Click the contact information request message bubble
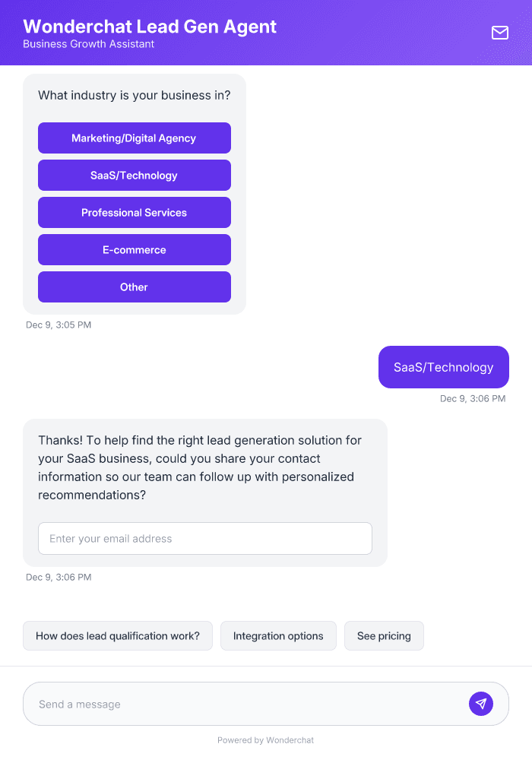Image resolution: width=532 pixels, height=760 pixels. click(205, 467)
